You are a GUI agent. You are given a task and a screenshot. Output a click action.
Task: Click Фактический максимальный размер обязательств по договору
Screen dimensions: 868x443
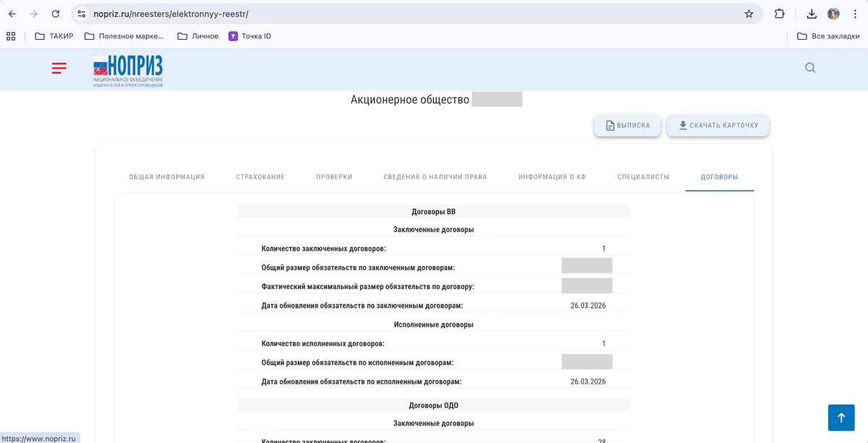[367, 287]
